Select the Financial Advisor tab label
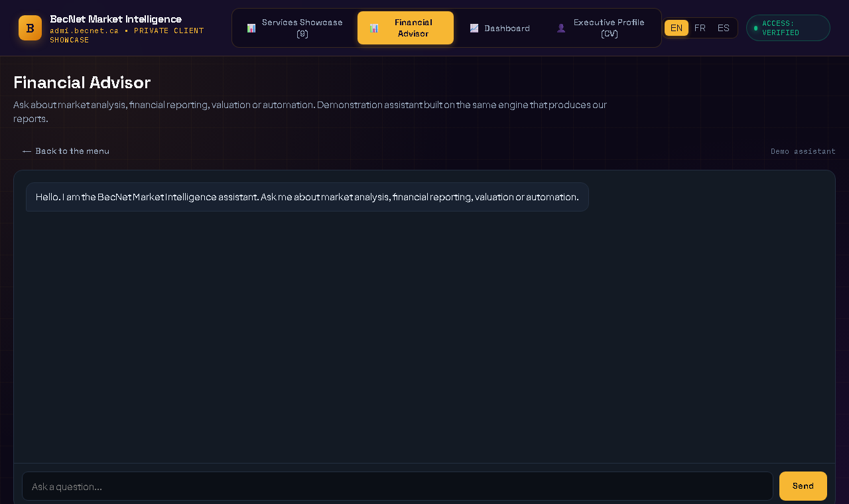Screen dimensions: 849x504 413,28
